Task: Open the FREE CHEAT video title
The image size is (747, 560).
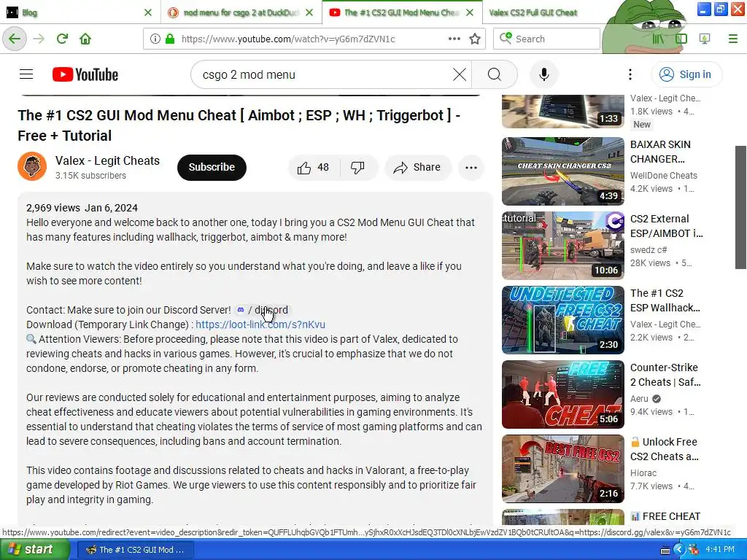Action: 665,516
